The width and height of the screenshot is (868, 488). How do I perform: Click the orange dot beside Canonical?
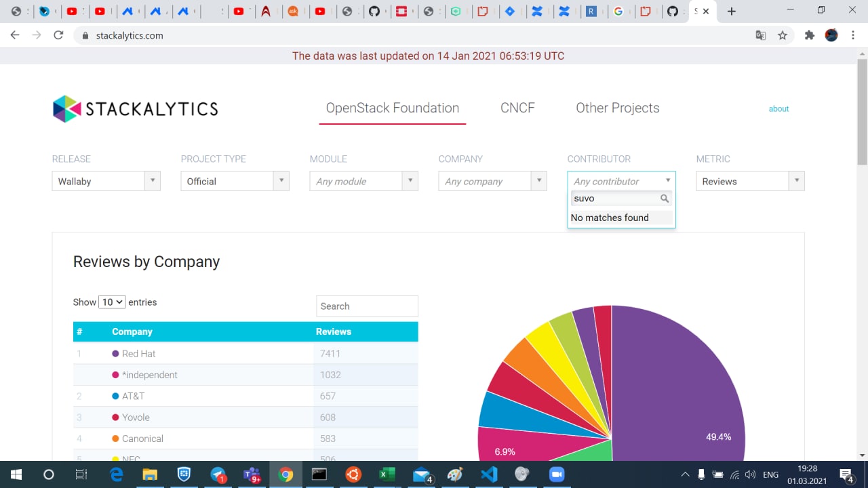(115, 439)
